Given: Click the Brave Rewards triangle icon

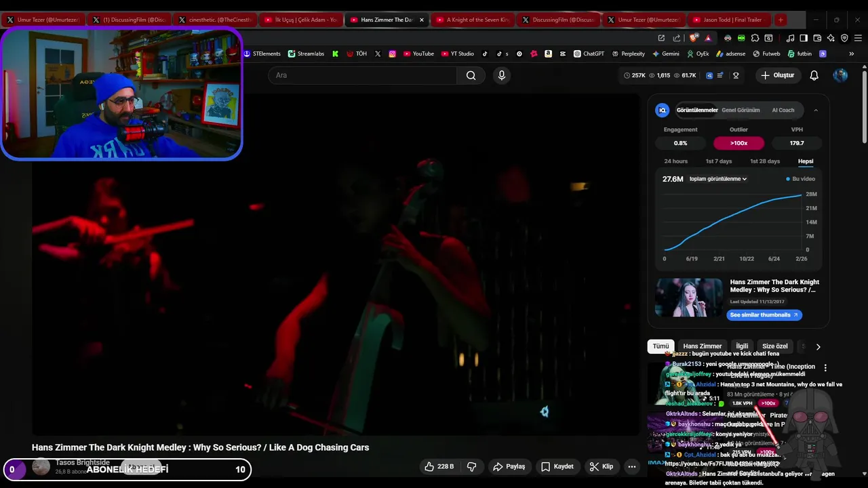Looking at the screenshot, I should 708,38.
